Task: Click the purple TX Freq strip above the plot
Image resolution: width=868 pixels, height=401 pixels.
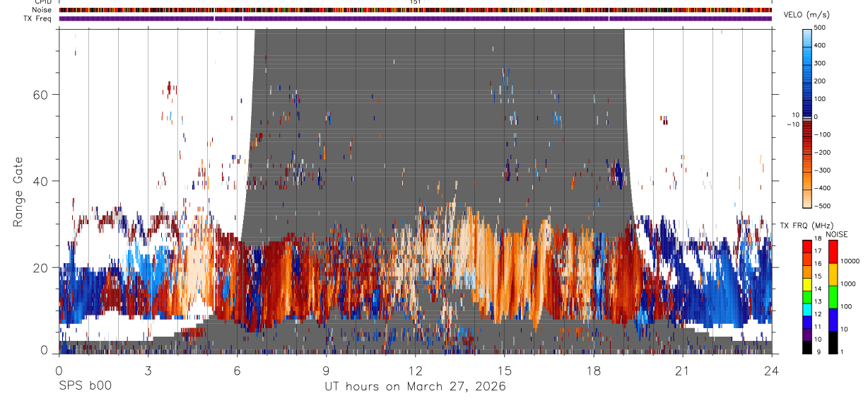Action: click(416, 18)
